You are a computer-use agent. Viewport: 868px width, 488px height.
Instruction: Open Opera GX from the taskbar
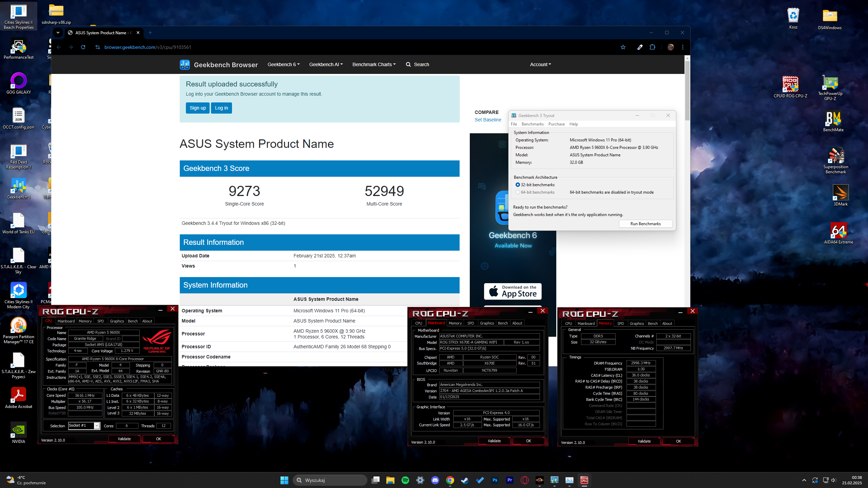click(x=524, y=480)
